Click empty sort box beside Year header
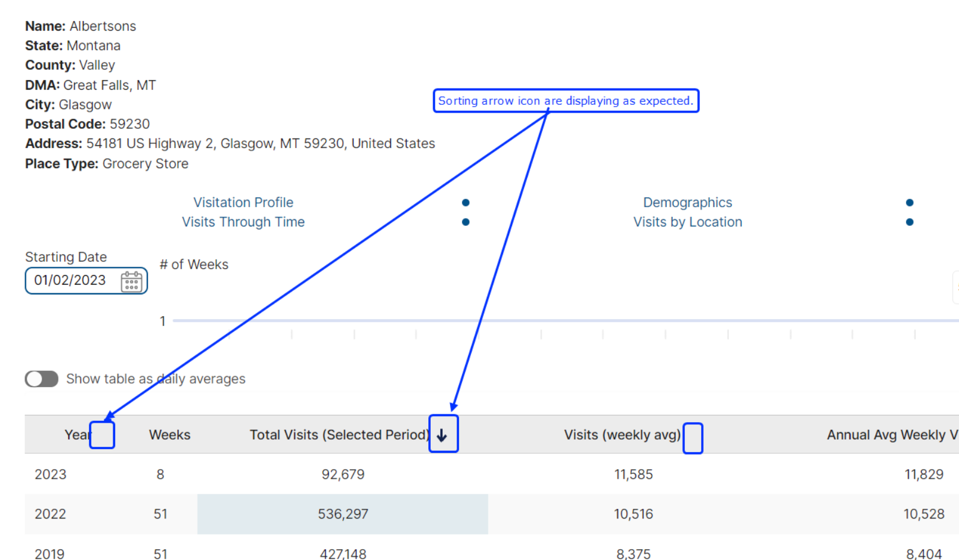This screenshot has height=560, width=959. (102, 435)
